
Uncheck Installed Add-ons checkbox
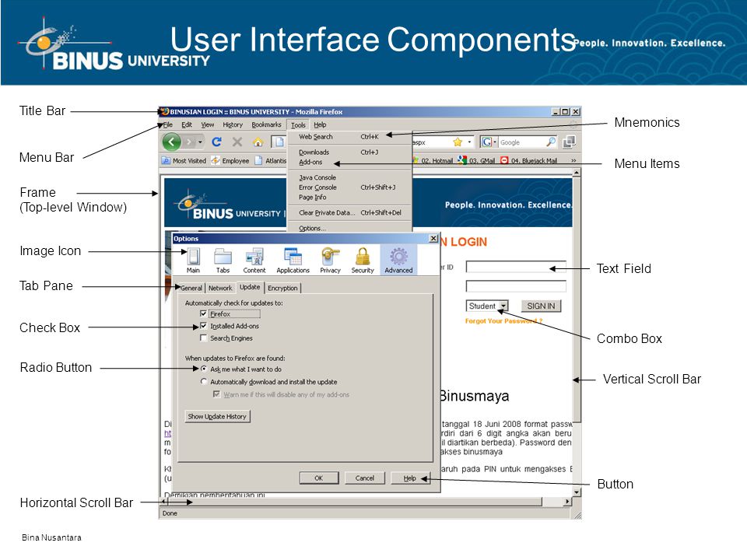pyautogui.click(x=203, y=326)
